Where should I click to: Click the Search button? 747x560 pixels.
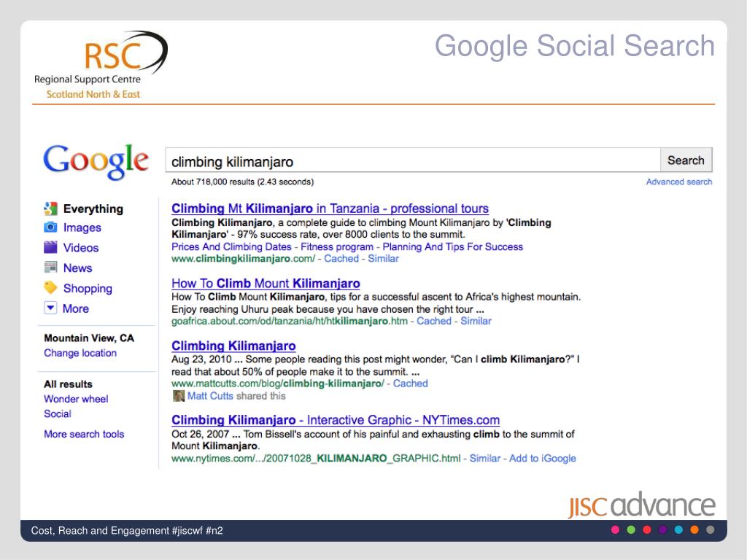point(686,160)
